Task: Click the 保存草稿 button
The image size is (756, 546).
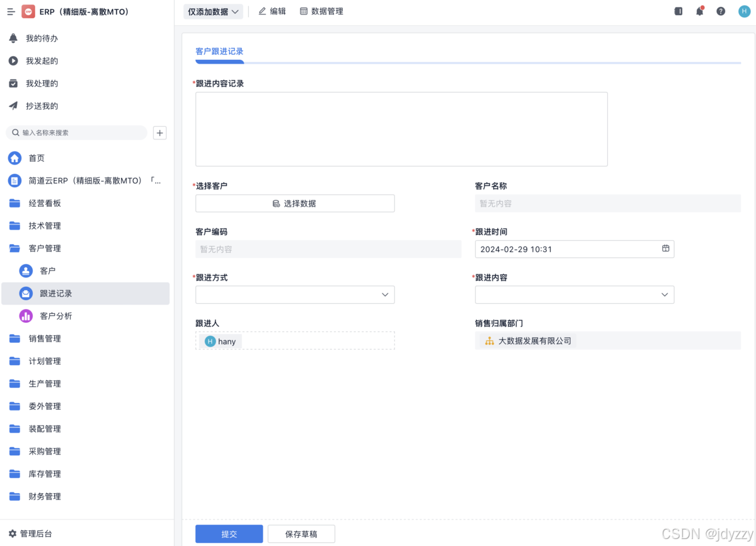Action: pos(301,534)
